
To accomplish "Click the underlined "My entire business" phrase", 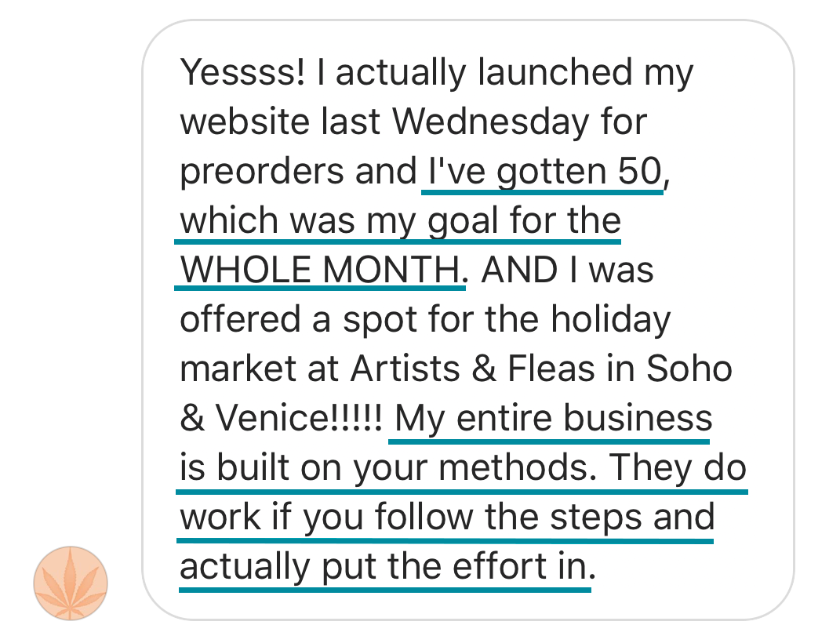I will [x=553, y=419].
